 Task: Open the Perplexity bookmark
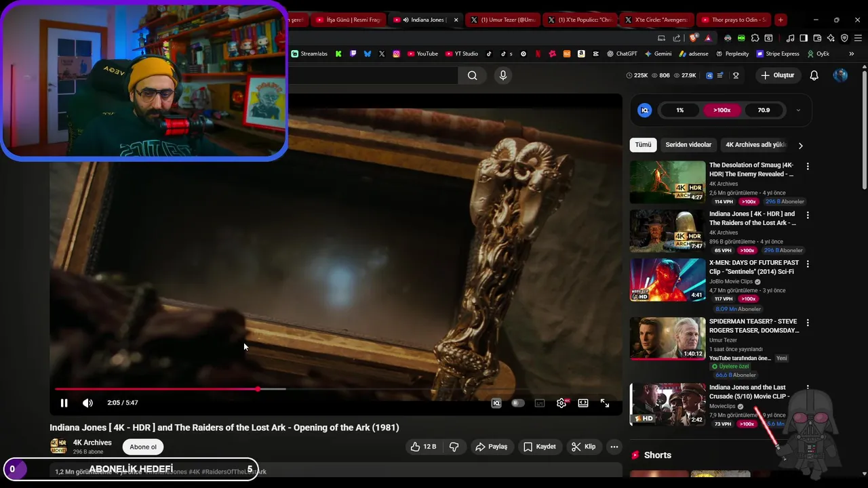[x=732, y=54]
